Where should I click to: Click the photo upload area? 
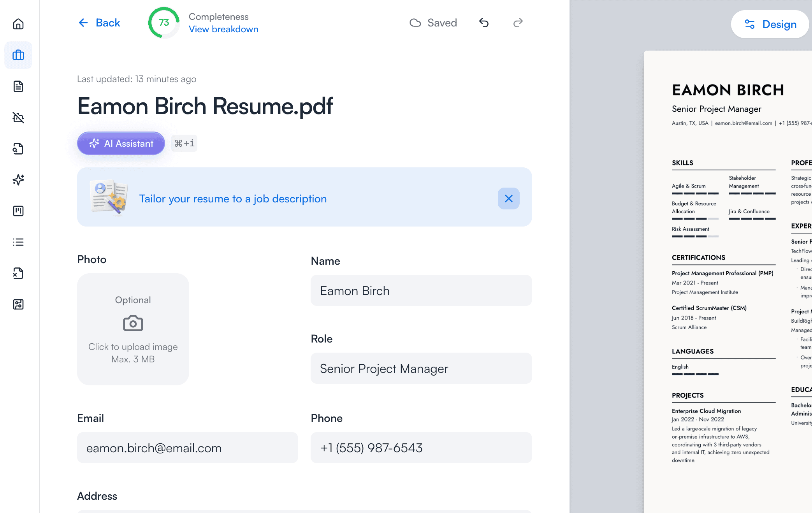(133, 329)
